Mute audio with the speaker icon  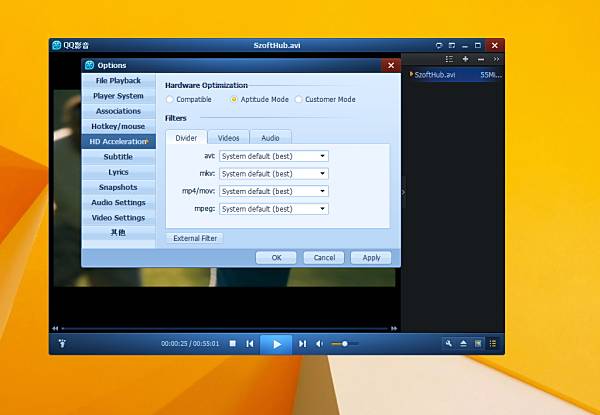pos(320,343)
